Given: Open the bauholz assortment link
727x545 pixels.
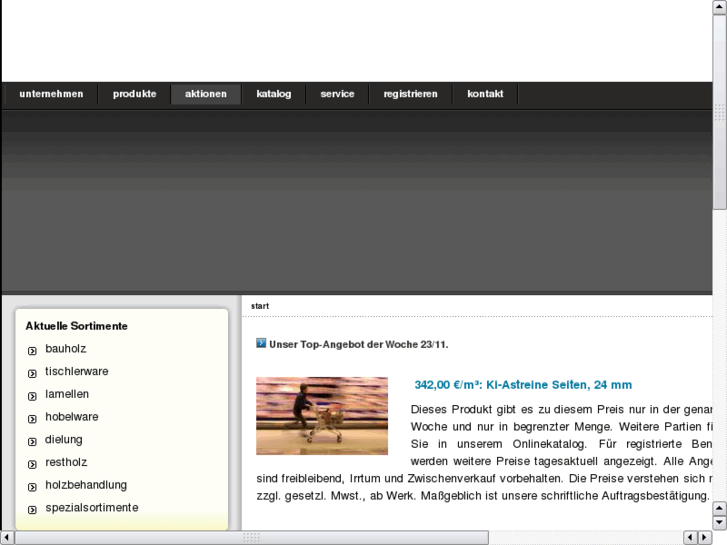Looking at the screenshot, I should point(65,349).
